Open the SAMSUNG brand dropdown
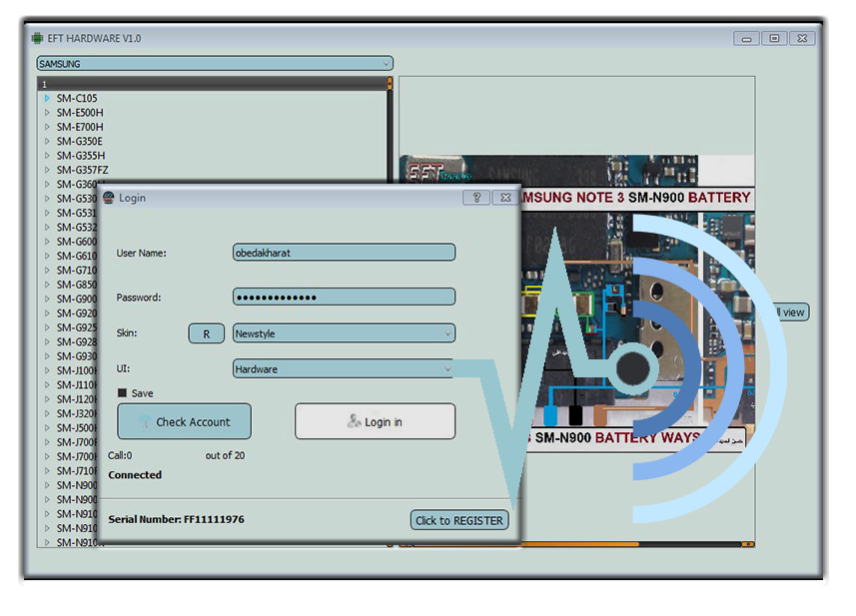Viewport: 856px width, 616px height. (x=214, y=64)
